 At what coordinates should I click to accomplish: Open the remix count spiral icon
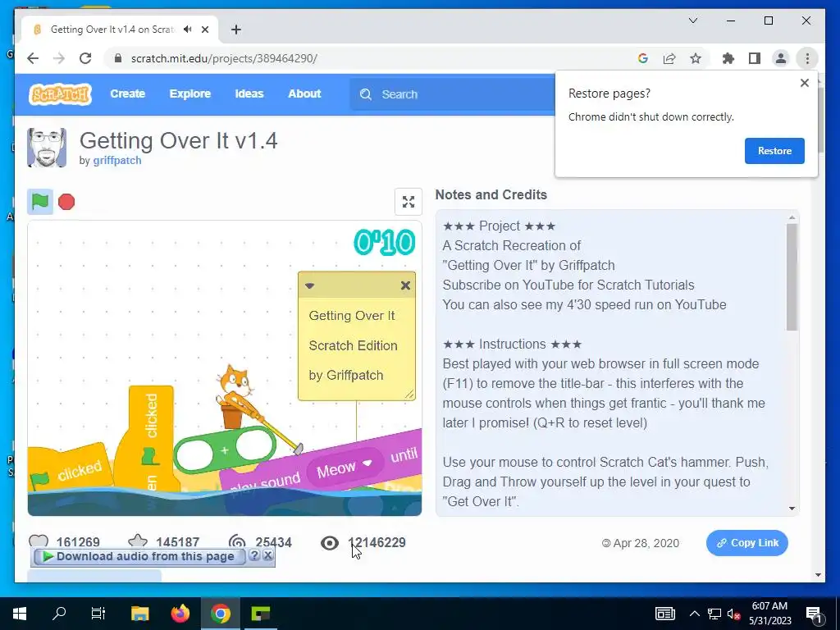tap(237, 542)
